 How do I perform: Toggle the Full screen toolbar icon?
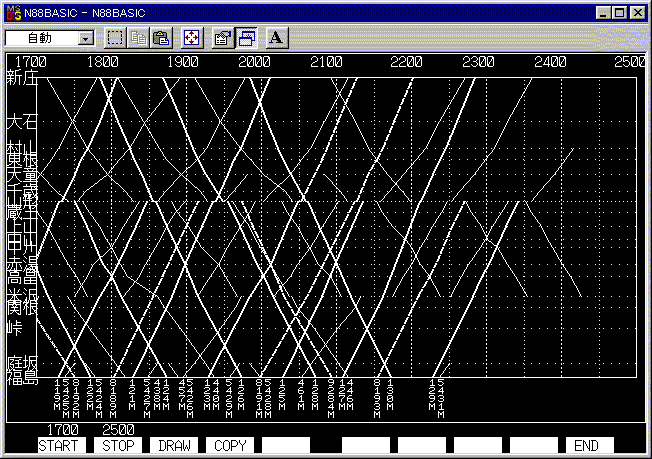(x=192, y=38)
